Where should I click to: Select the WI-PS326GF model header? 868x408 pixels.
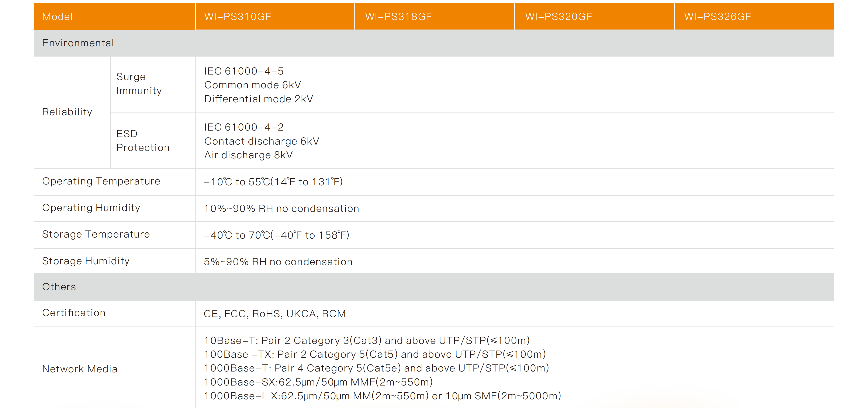(x=717, y=17)
